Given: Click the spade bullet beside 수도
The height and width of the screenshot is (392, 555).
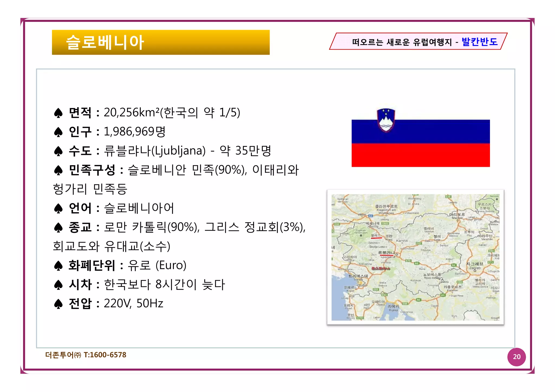Looking at the screenshot, I should (58, 151).
